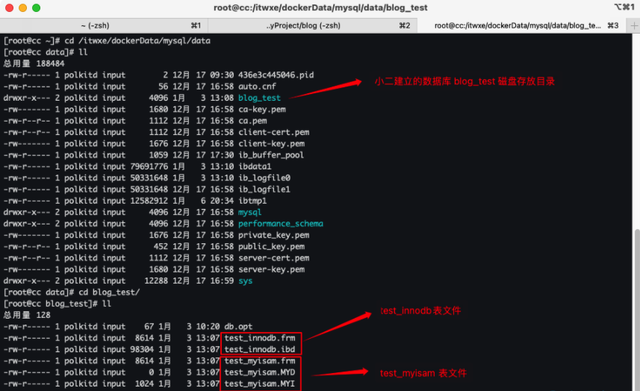Minimize the terminal window with yellow button
Viewport: 640px width, 391px height.
coord(23,8)
